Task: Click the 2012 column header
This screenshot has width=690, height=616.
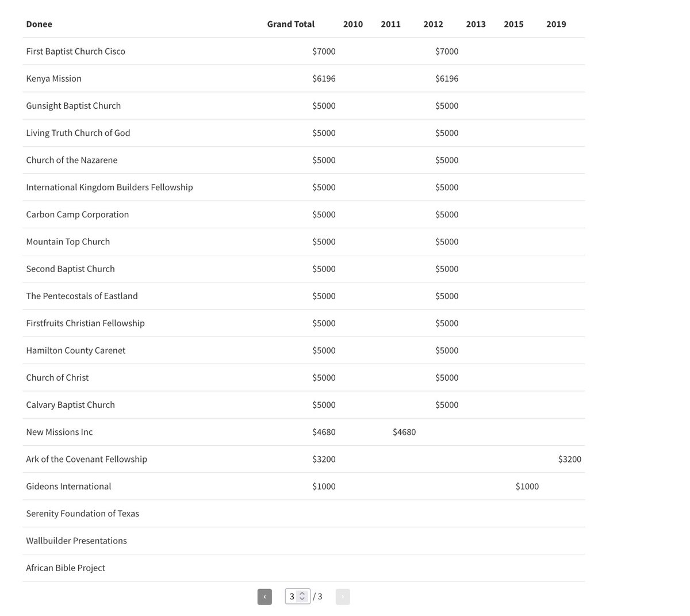Action: click(434, 24)
